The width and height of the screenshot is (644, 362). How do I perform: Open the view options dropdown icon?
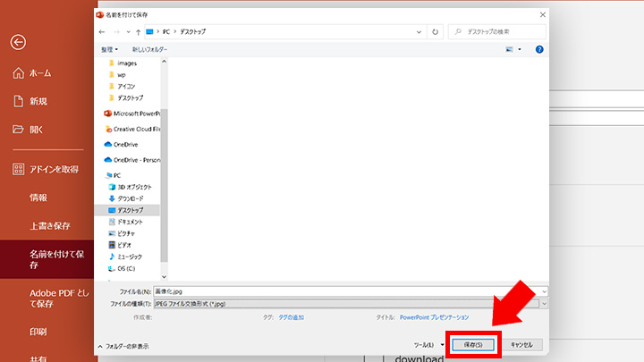[512, 49]
